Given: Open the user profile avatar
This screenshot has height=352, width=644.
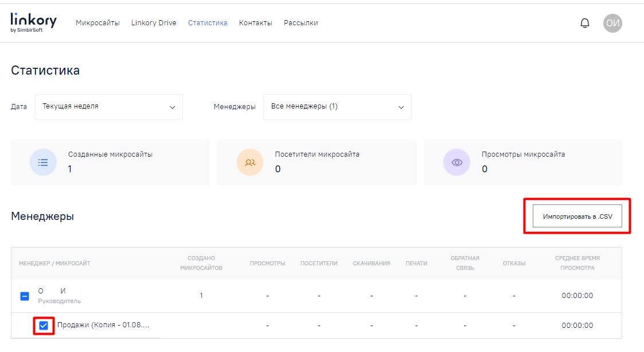Looking at the screenshot, I should point(612,23).
